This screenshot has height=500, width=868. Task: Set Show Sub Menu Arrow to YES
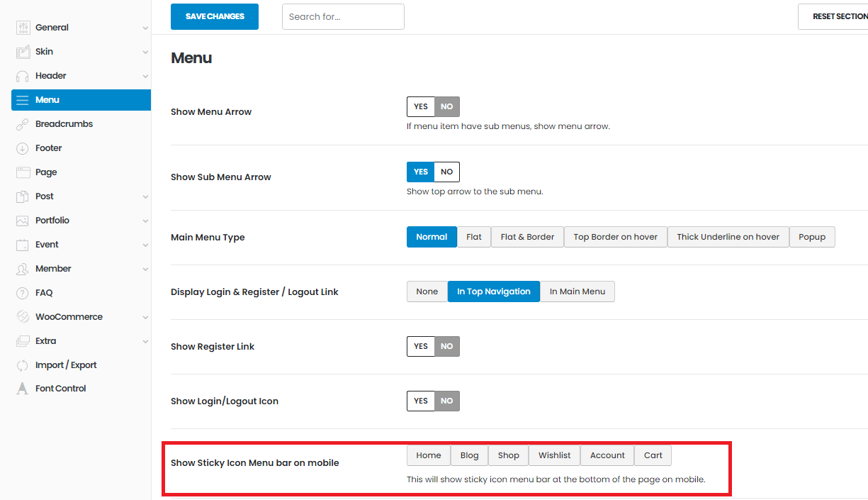[x=421, y=172]
